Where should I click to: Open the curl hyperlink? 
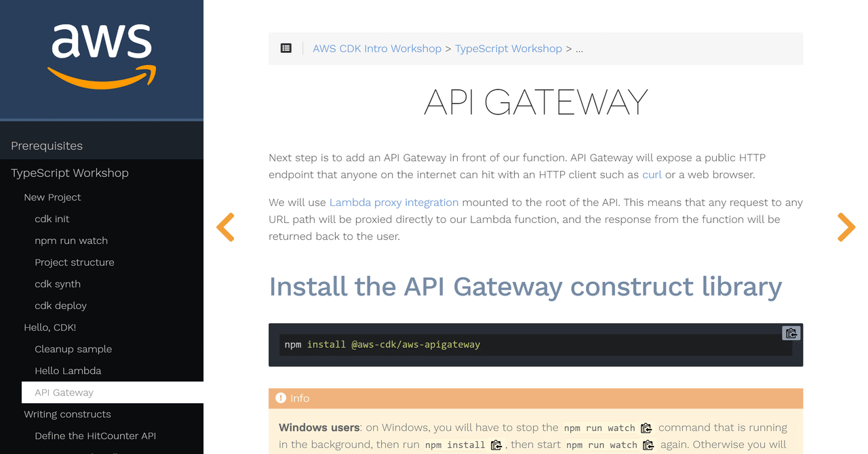[651, 174]
